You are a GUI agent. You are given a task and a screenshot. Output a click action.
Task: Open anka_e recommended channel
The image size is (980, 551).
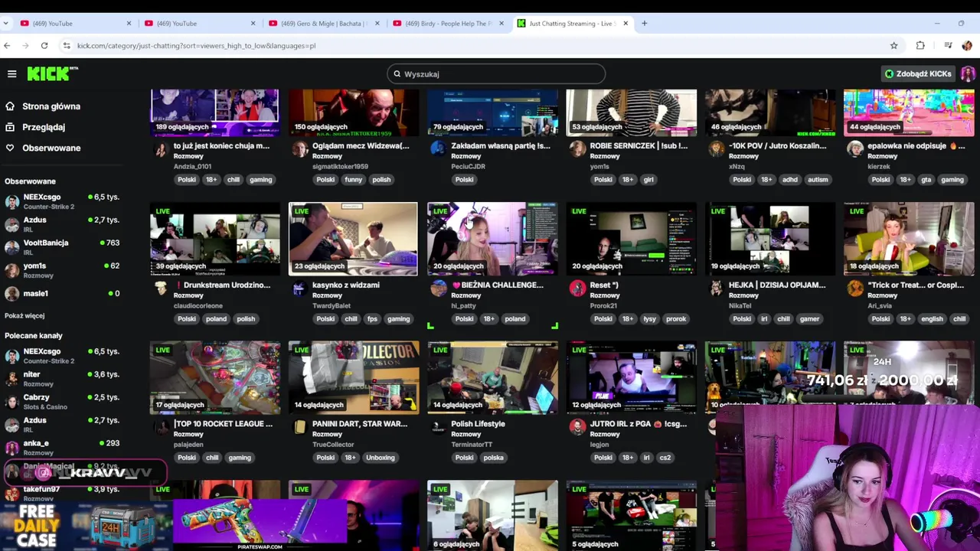pos(61,447)
